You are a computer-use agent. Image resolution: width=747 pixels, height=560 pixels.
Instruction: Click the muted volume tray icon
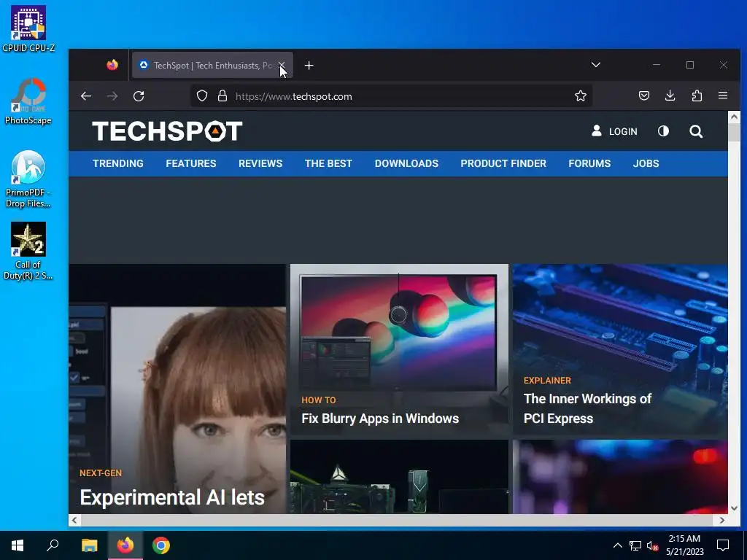tap(652, 545)
